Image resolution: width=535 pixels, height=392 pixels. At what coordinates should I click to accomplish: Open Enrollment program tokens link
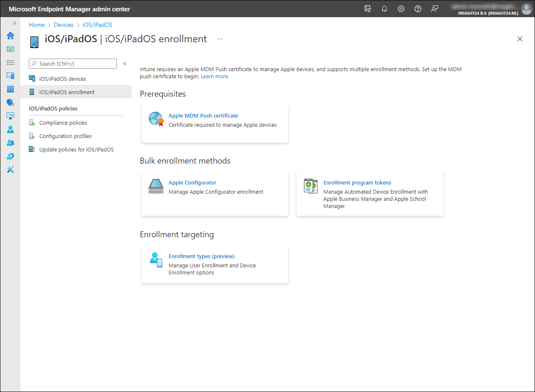(x=357, y=182)
